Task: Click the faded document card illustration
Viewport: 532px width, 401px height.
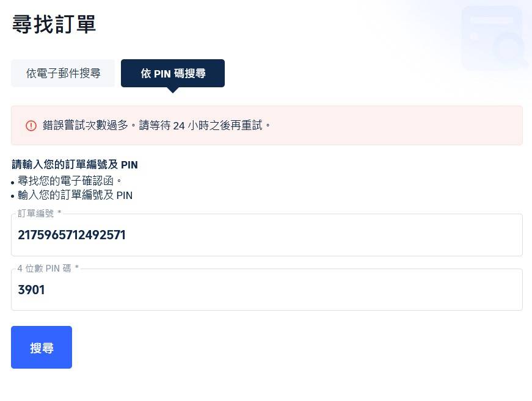Action: tap(489, 34)
